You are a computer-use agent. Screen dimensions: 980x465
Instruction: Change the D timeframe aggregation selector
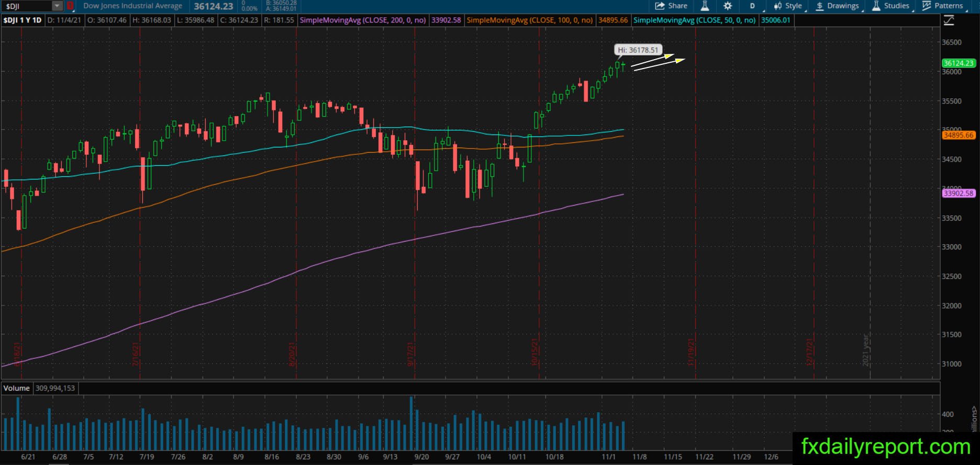click(x=753, y=6)
